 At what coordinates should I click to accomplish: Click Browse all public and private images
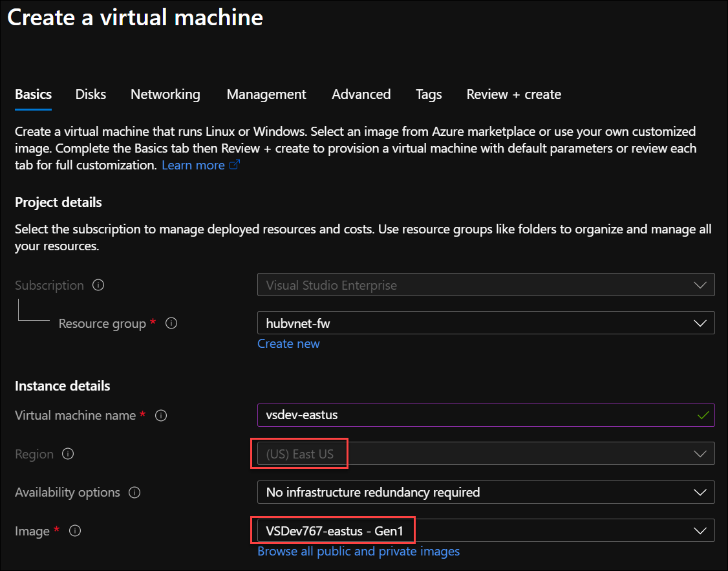tap(358, 551)
